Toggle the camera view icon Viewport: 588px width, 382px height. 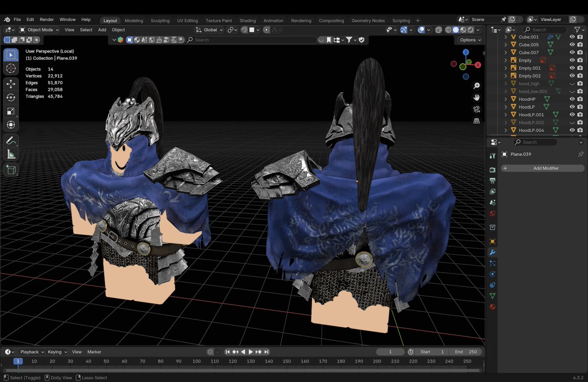tap(476, 109)
